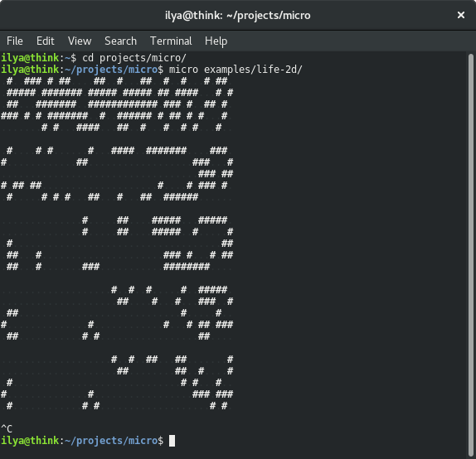Screen dimensions: 476x459
Task: Open the Edit menu
Action: [x=46, y=41]
